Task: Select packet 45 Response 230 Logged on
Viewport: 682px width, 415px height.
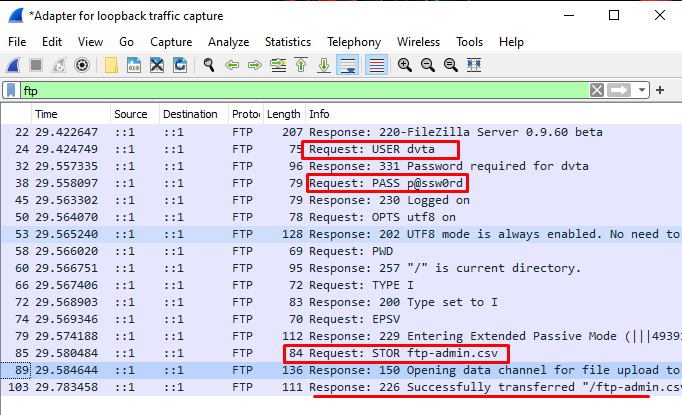Action: click(341, 200)
